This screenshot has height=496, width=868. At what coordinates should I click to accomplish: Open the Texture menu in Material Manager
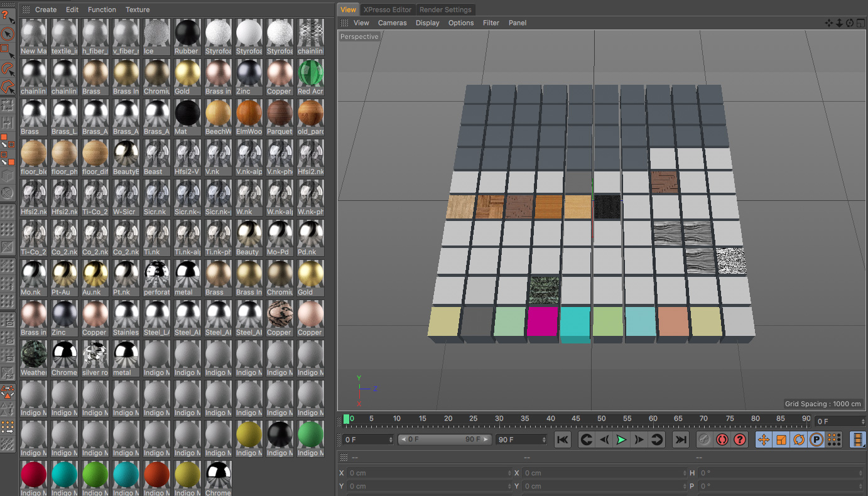pyautogui.click(x=138, y=9)
